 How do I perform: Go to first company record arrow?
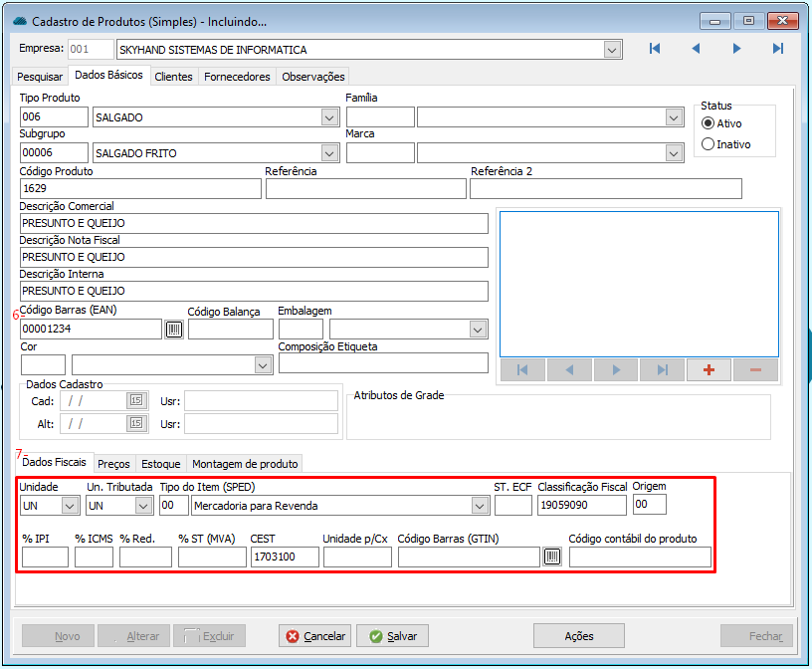[x=655, y=49]
